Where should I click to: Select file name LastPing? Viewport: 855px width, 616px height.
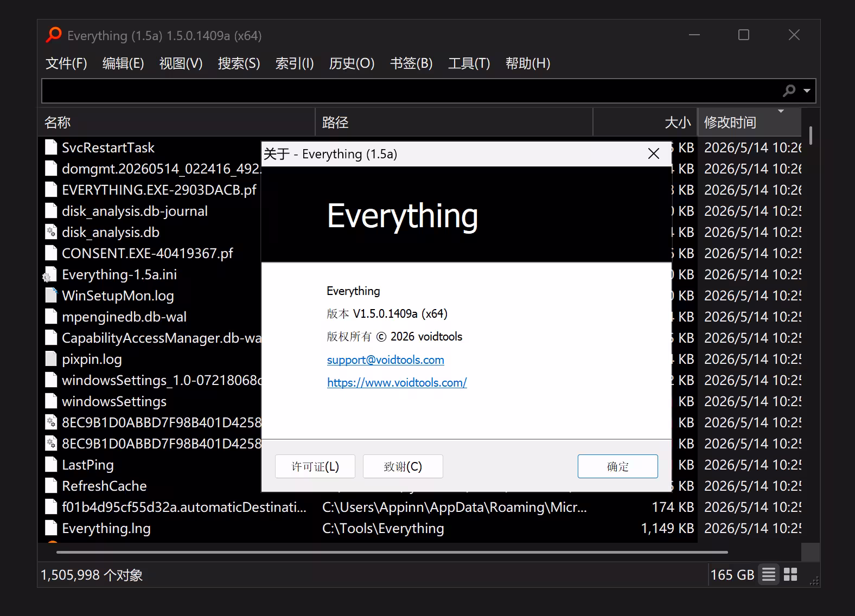click(88, 465)
